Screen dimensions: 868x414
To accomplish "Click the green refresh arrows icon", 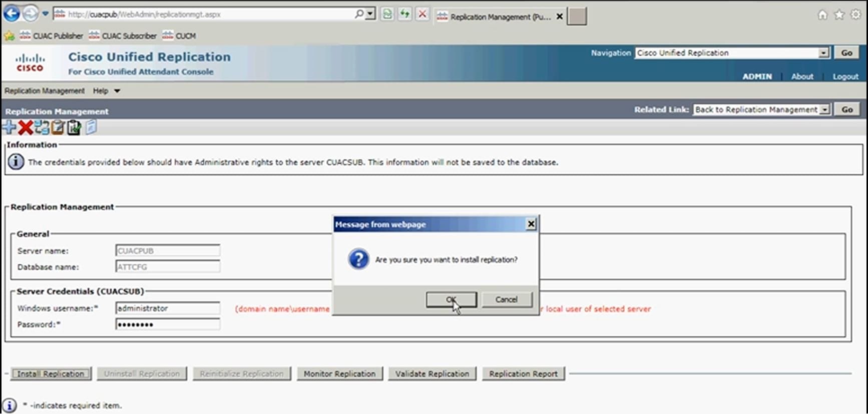I will [x=404, y=14].
